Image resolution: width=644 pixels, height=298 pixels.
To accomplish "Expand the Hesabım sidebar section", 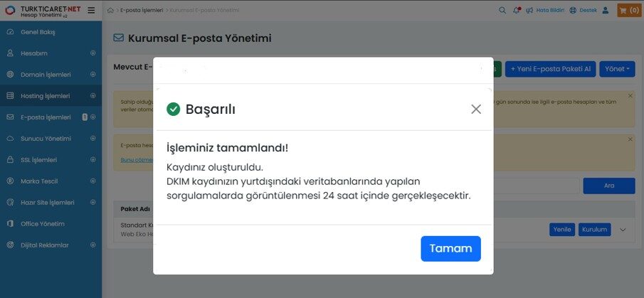I will 93,53.
